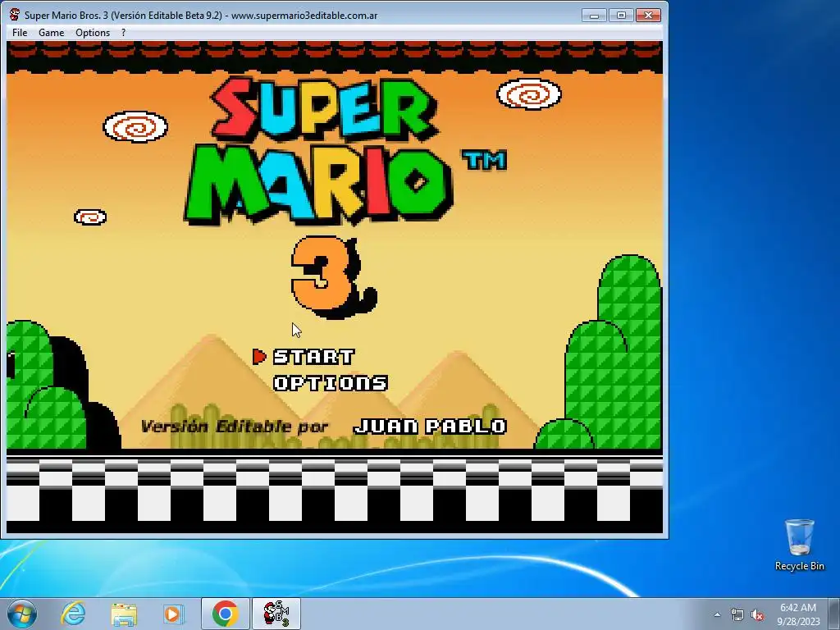
Task: Click the orange 3 logo with tail
Action: pos(333,277)
